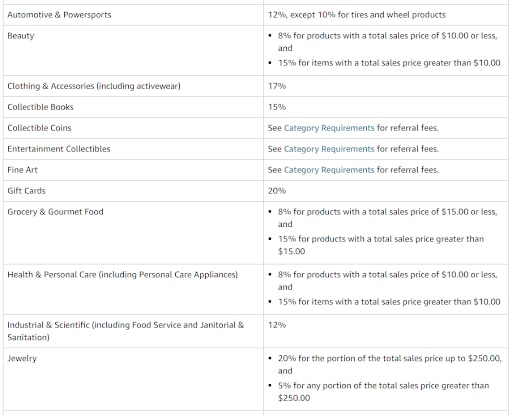Click the 15% Collectible Books fee value
Viewport: 512px width, 415px height.
tap(277, 107)
